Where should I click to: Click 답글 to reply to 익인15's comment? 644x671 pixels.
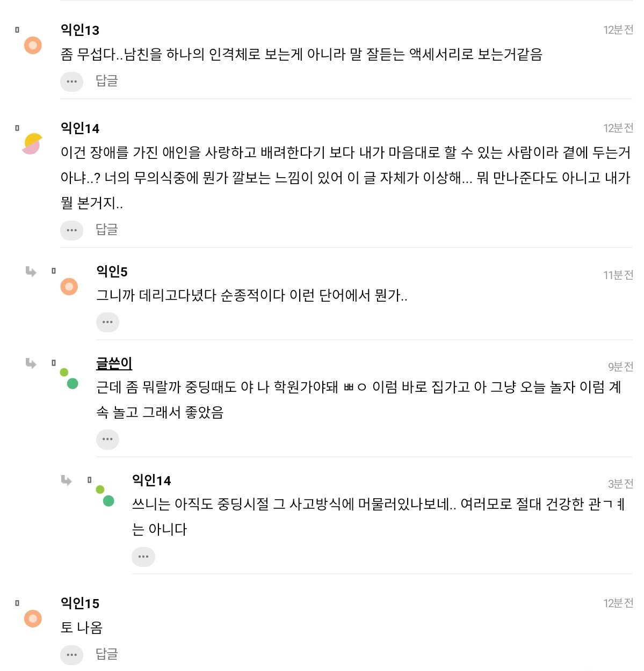(x=106, y=654)
